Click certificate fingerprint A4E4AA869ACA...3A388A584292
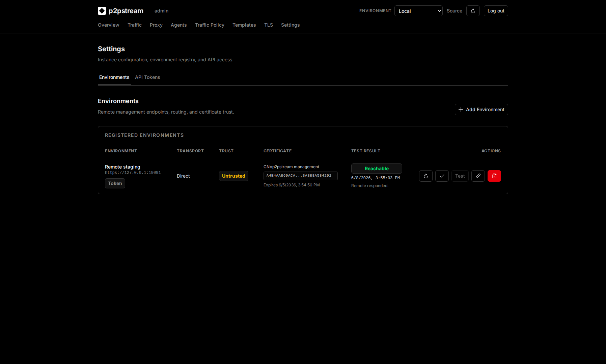 (300, 176)
